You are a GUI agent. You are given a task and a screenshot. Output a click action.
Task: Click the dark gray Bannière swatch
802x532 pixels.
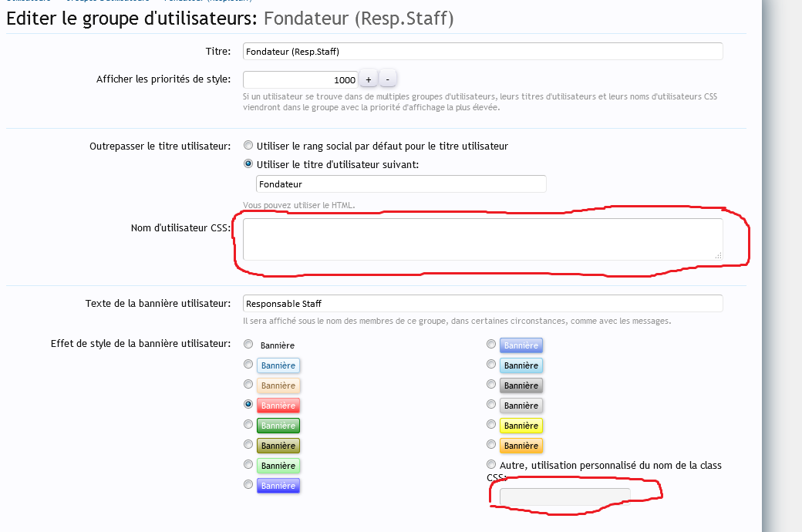pos(521,386)
